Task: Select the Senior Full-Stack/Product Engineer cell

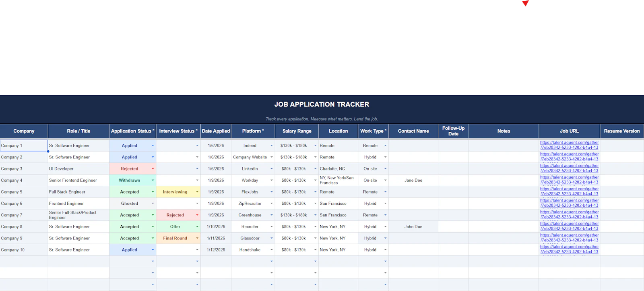Action: (78, 215)
